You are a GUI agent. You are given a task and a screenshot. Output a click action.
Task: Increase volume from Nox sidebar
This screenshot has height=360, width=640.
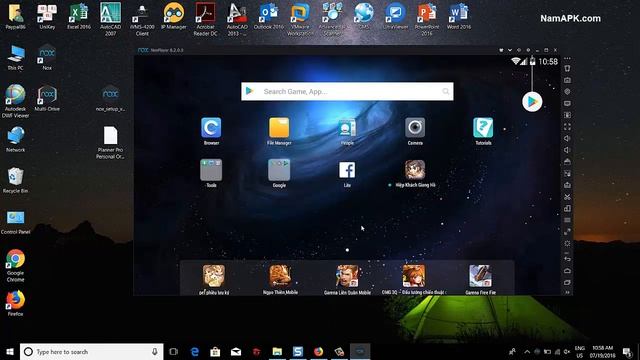tap(567, 138)
